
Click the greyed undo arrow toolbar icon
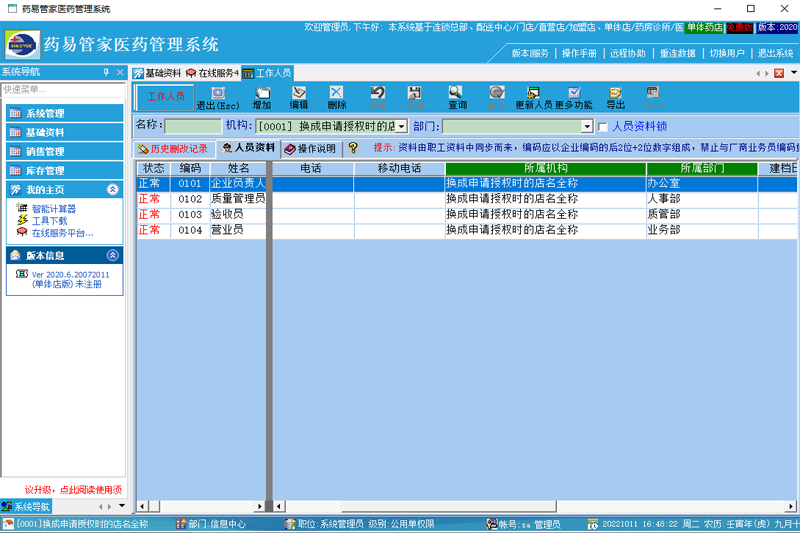point(378,93)
